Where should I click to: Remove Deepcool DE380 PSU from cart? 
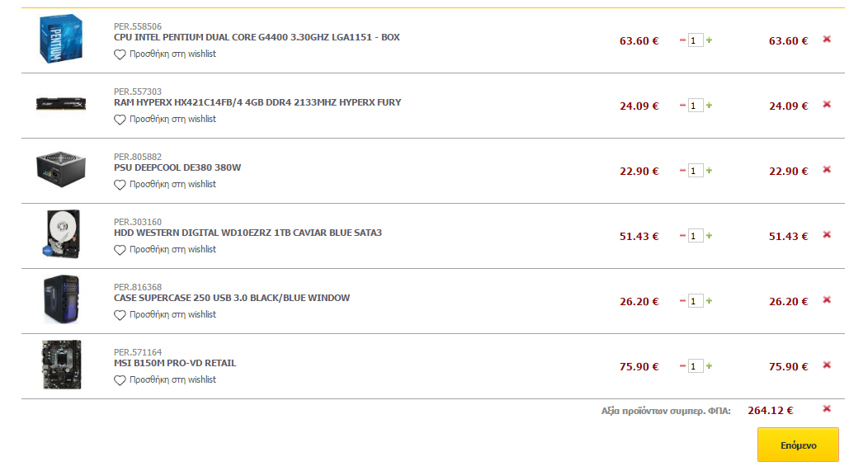click(x=827, y=170)
